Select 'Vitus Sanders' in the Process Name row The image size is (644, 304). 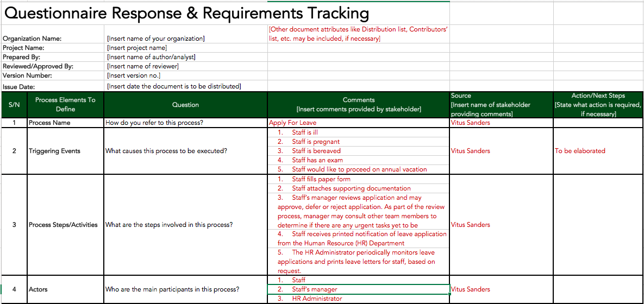502,123
